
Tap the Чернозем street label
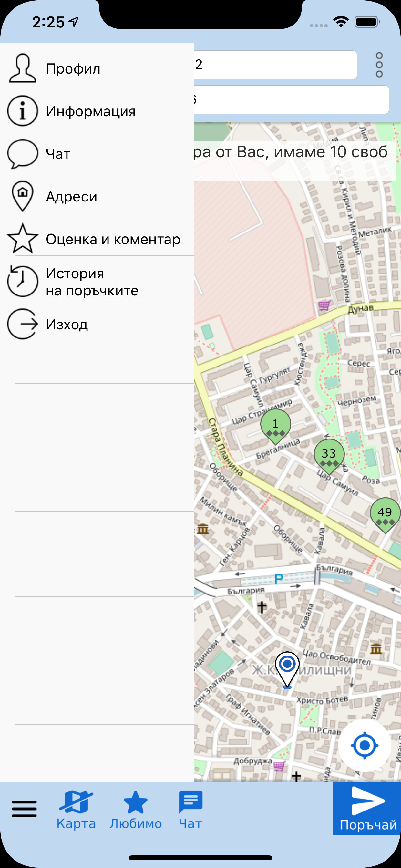click(x=357, y=401)
